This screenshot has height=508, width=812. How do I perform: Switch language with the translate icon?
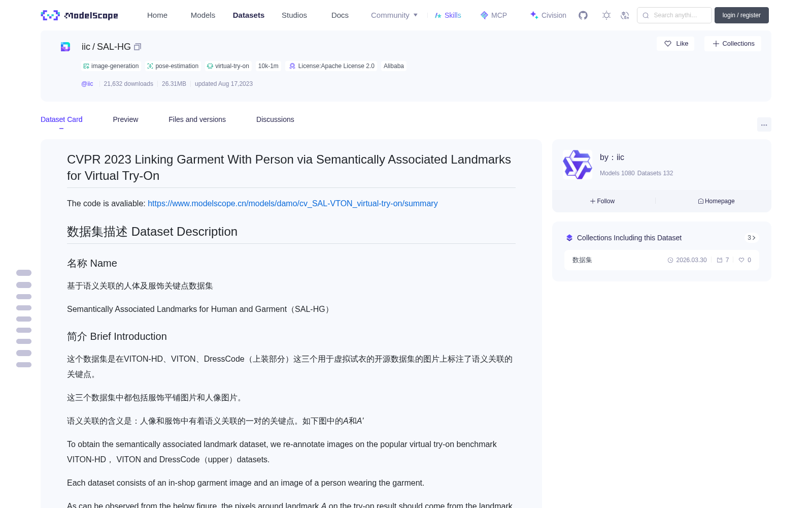point(625,15)
